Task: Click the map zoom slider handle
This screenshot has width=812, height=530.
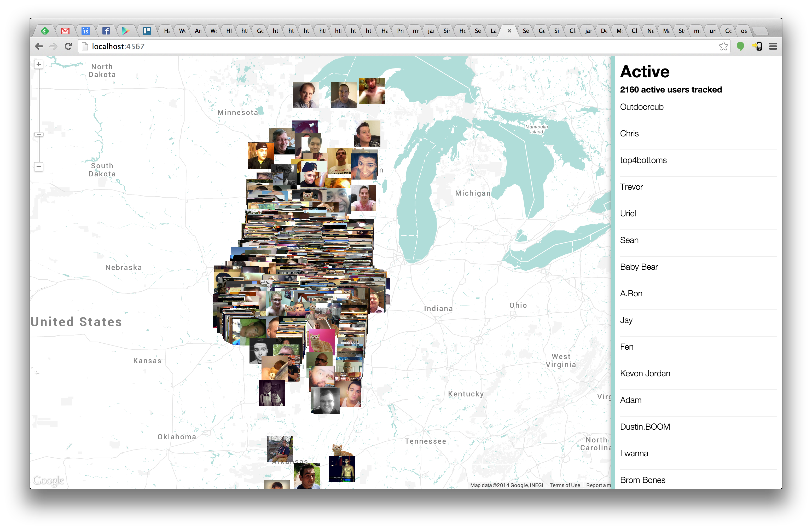Action: click(39, 135)
